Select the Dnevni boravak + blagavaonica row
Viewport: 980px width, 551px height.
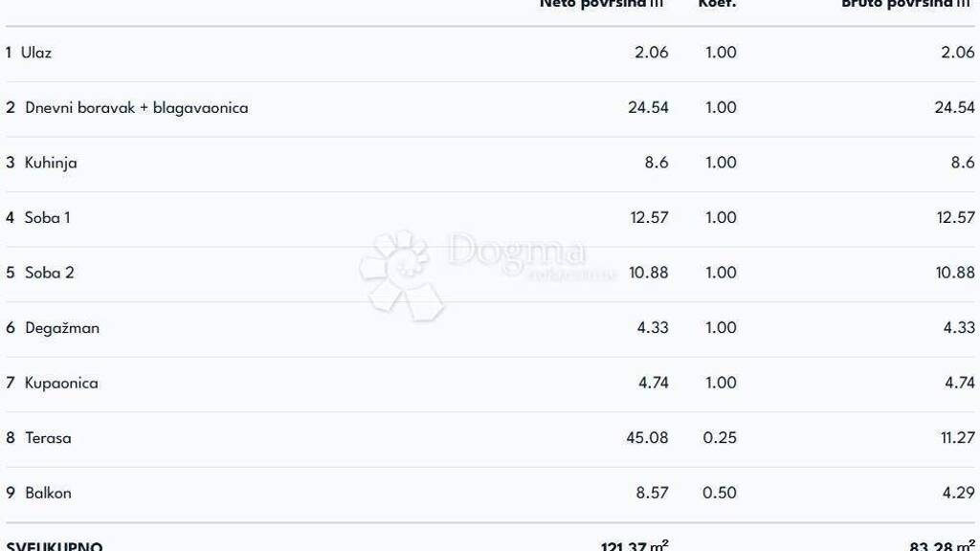coord(136,108)
